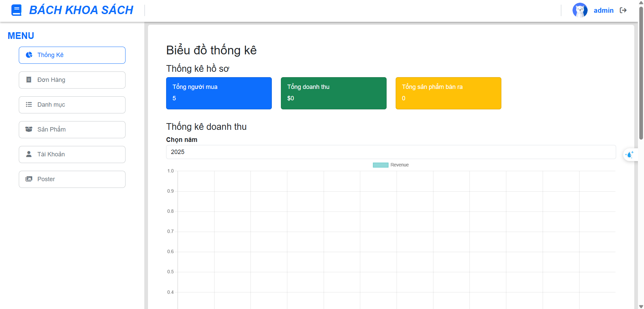Click the Poster image icon

point(29,179)
